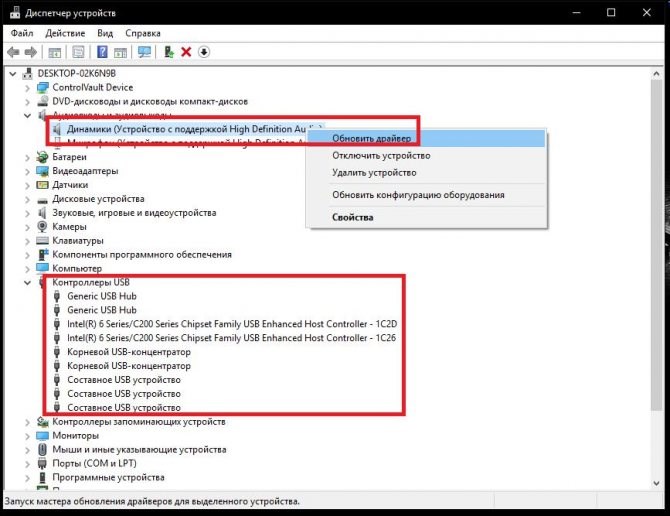670x516 pixels.
Task: Click the Камеры webcam icon
Action: 42,227
